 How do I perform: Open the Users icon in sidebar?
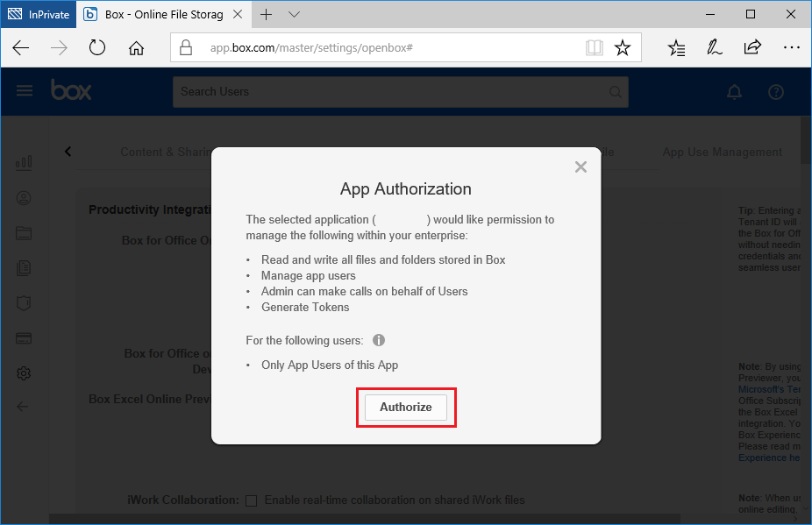tap(24, 198)
